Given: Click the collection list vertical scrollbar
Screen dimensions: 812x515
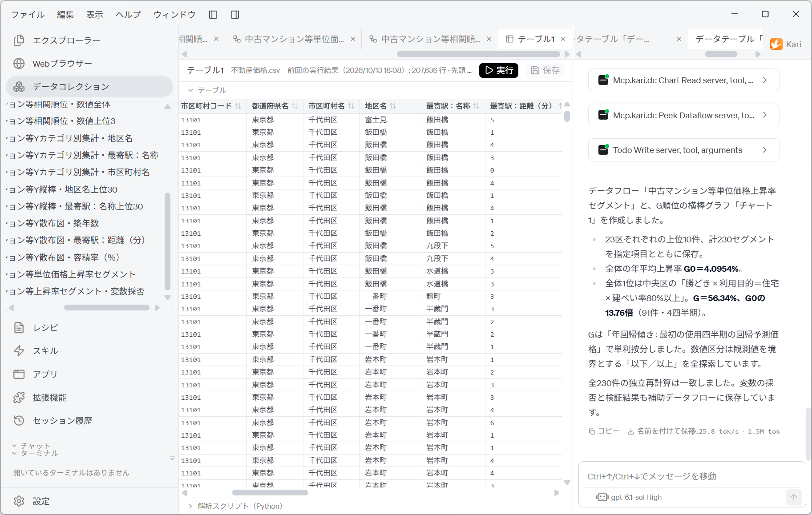Looking at the screenshot, I should [x=167, y=241].
